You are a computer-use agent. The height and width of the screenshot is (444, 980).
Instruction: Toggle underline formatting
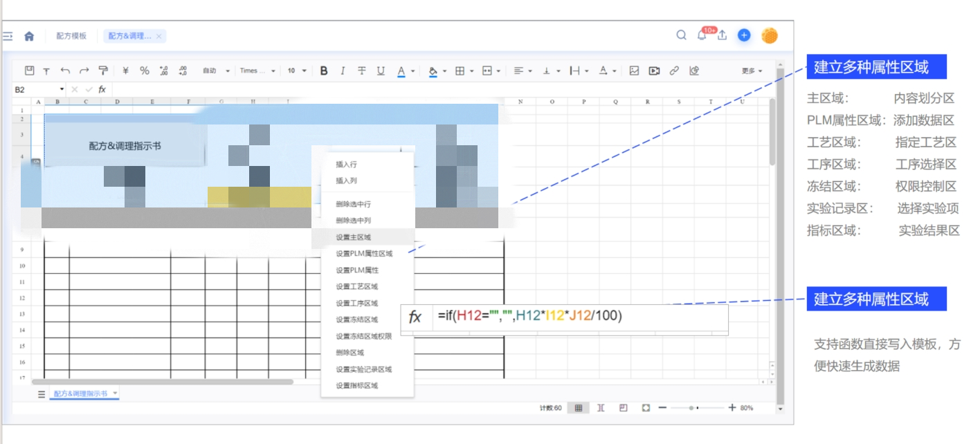[x=381, y=71]
